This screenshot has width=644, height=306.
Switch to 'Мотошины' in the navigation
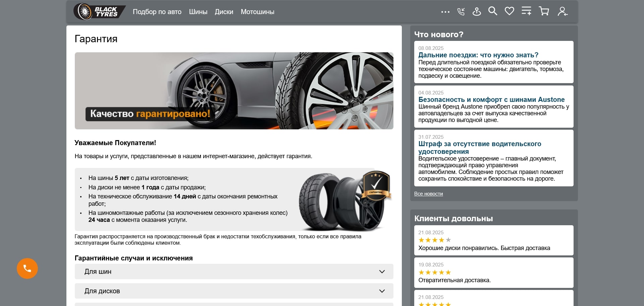coord(257,12)
